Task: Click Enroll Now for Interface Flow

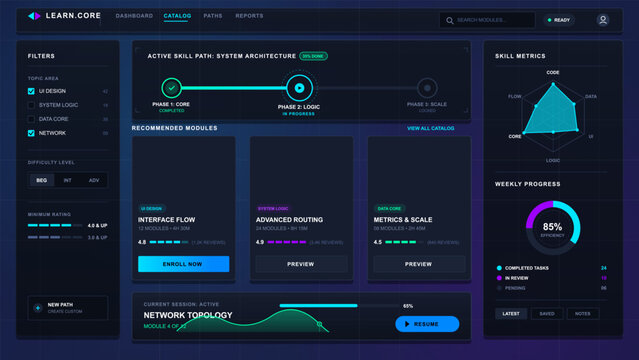Action: (x=183, y=264)
